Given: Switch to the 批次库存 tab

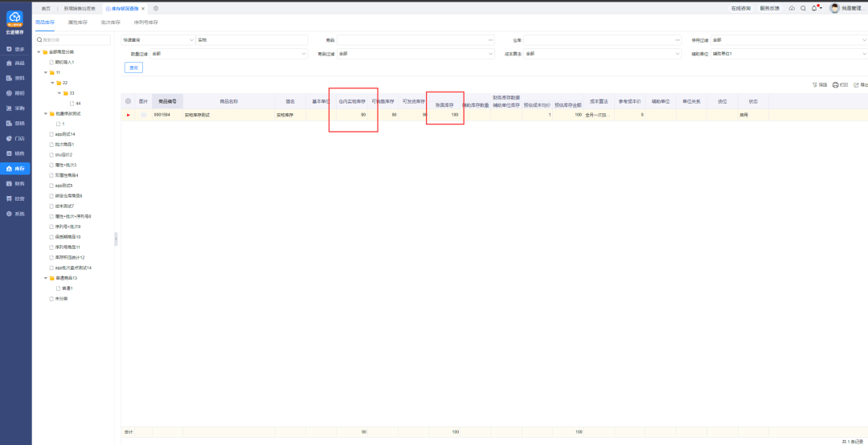Looking at the screenshot, I should tap(110, 22).
